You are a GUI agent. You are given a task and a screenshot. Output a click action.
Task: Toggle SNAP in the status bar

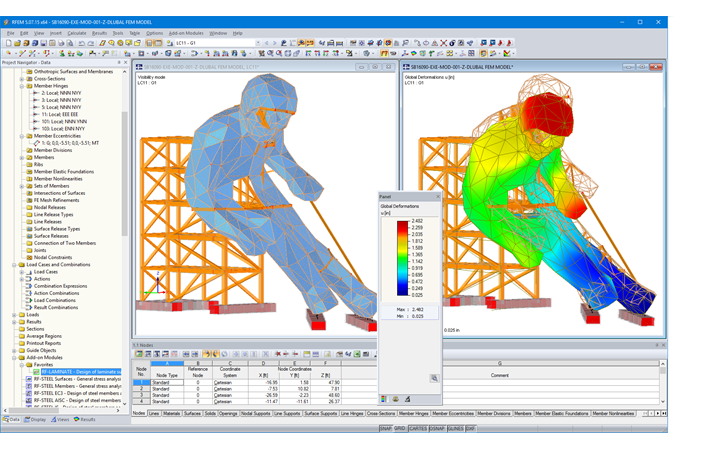(386, 428)
